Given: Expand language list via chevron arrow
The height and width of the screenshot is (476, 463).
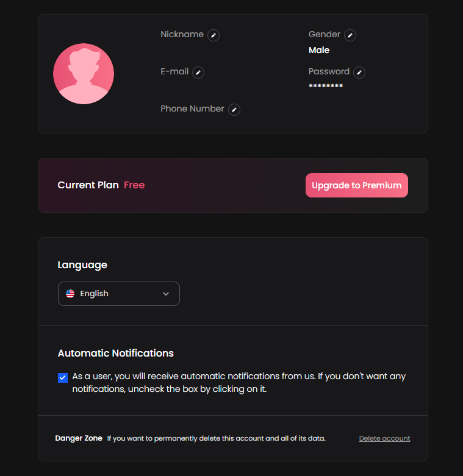Looking at the screenshot, I should pyautogui.click(x=166, y=294).
